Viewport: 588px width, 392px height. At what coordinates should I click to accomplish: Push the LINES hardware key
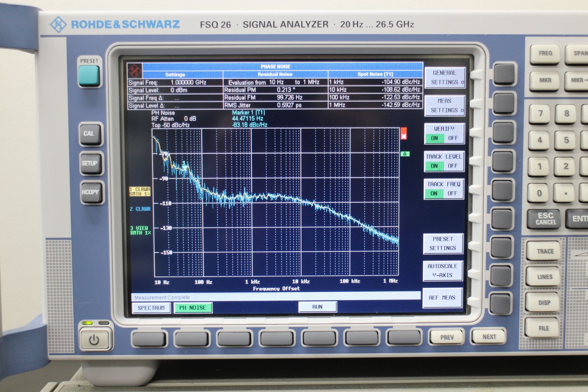point(544,277)
